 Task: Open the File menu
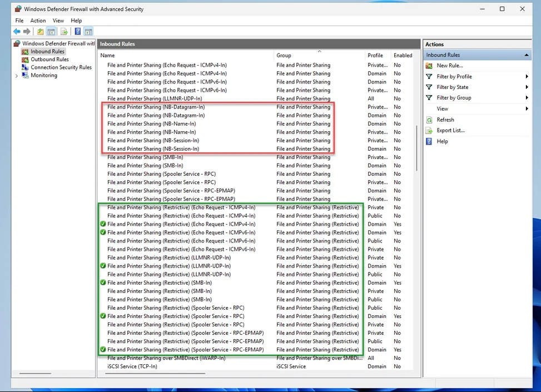click(19, 21)
